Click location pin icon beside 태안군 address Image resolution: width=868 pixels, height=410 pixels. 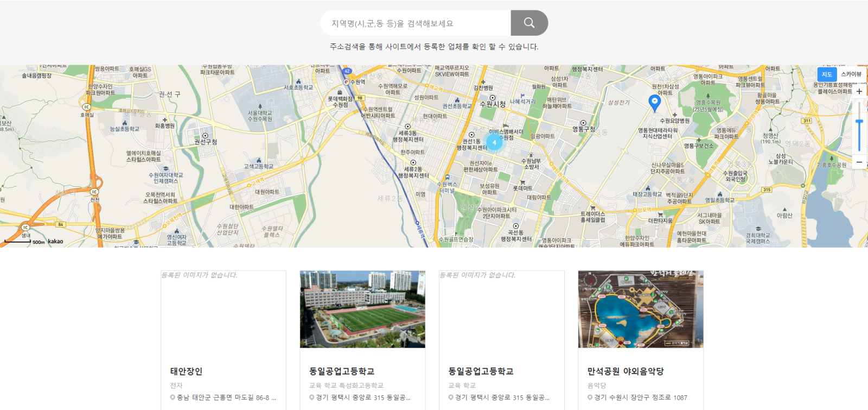[173, 398]
